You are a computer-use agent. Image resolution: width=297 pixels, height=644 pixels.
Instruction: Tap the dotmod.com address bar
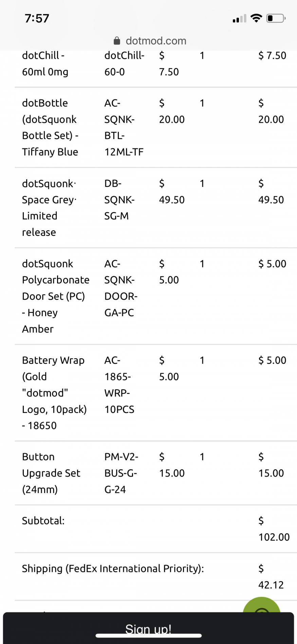pyautogui.click(x=156, y=41)
